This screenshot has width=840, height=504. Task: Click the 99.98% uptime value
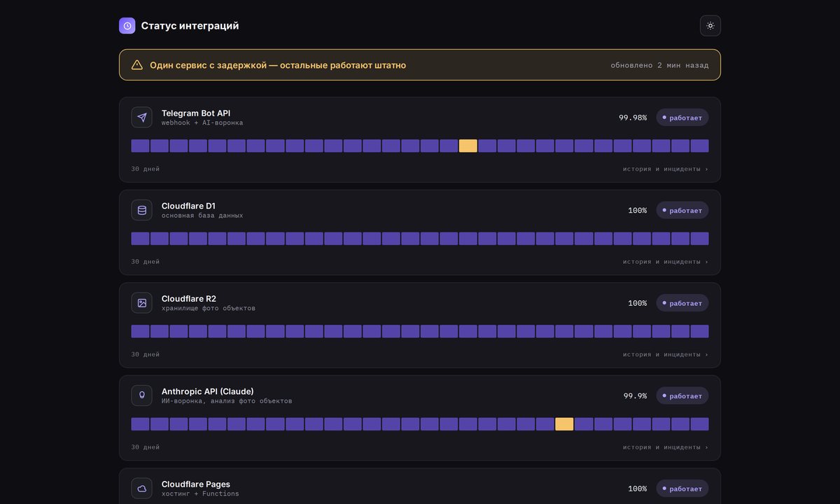coord(633,118)
